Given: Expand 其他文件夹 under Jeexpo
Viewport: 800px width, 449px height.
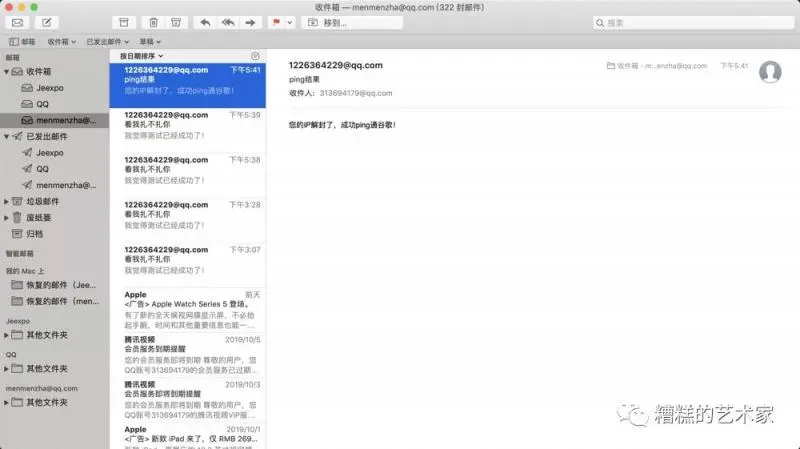Looking at the screenshot, I should (x=6, y=335).
